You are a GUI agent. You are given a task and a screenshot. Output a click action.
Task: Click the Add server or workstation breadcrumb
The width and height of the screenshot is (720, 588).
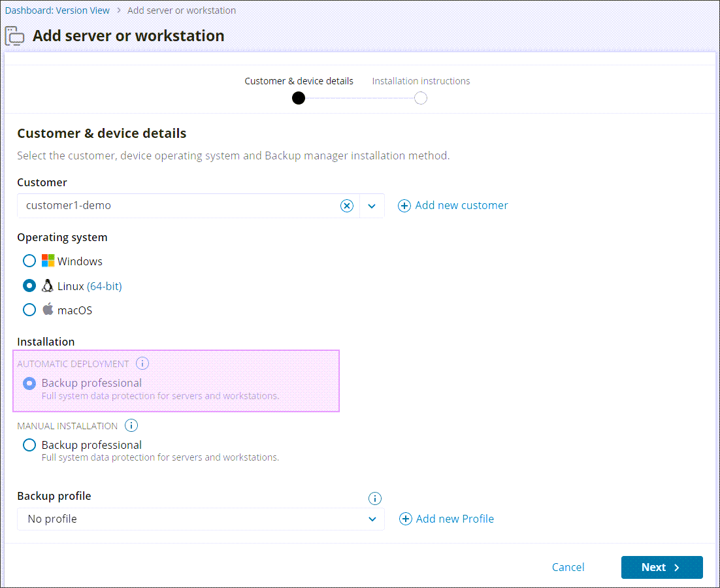click(x=182, y=10)
